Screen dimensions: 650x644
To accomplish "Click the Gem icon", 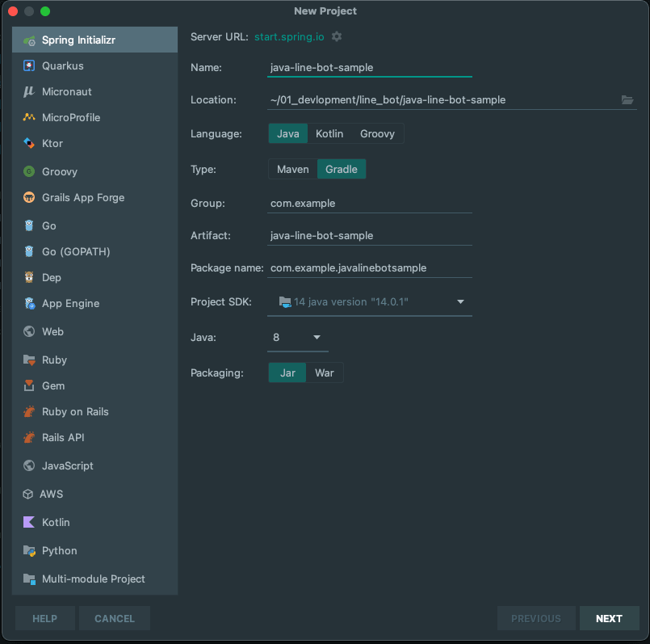I will point(29,386).
